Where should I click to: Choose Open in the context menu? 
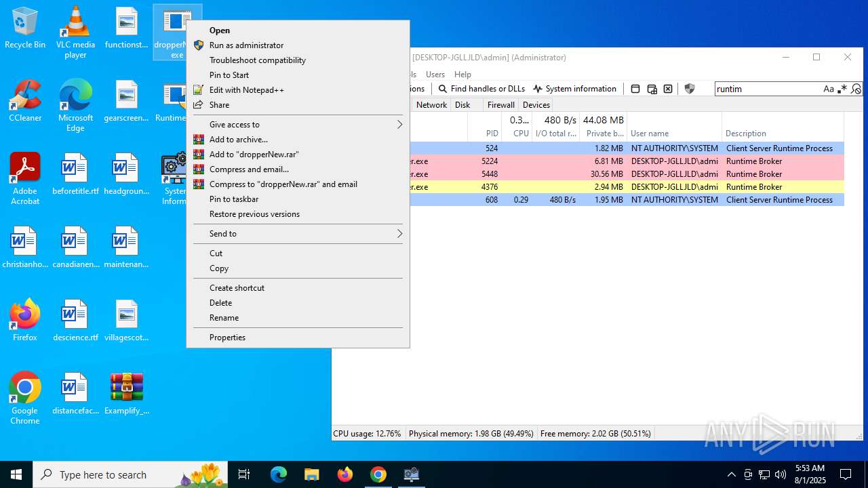point(298,30)
